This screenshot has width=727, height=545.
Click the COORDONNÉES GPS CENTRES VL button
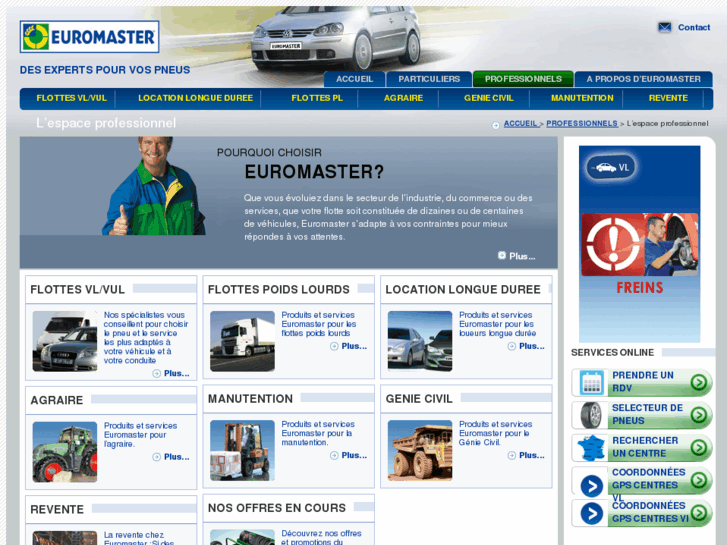[642, 480]
